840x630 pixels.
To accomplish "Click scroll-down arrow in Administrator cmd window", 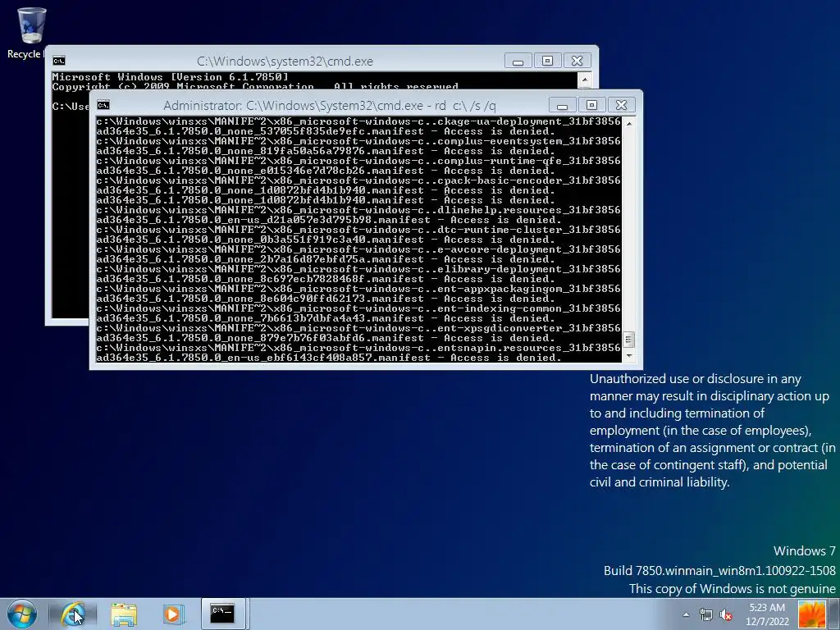I will pos(629,356).
